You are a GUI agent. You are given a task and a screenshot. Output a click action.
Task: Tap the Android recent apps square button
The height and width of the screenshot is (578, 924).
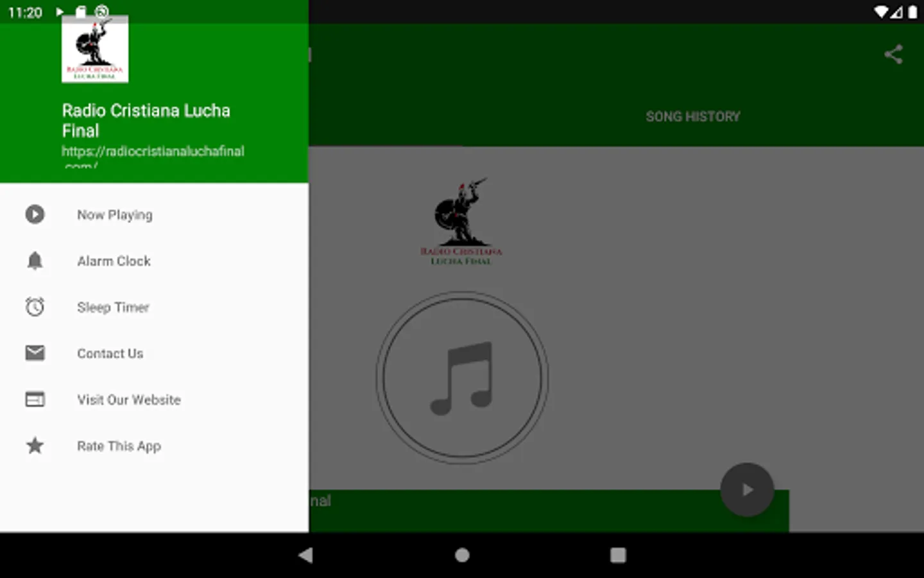tap(618, 555)
